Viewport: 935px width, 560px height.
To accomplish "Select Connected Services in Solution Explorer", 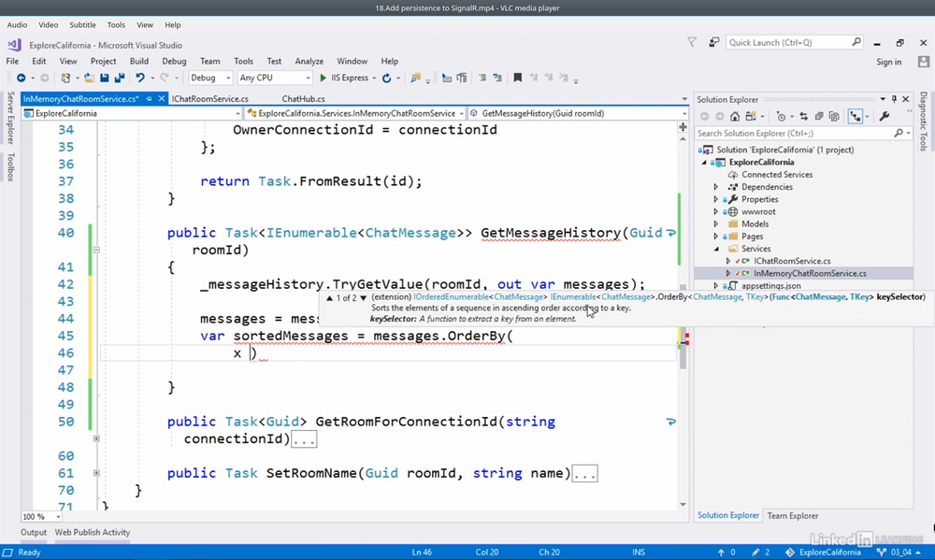I will 777,175.
